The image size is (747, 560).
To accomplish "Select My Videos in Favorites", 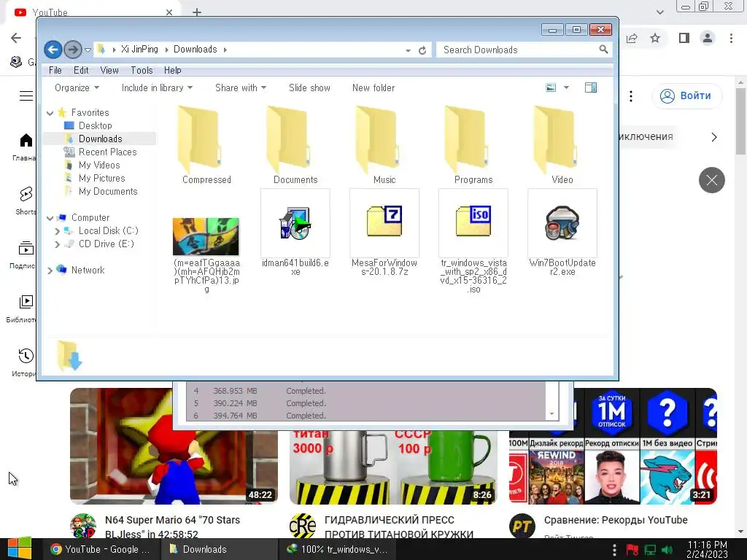I will tap(99, 165).
